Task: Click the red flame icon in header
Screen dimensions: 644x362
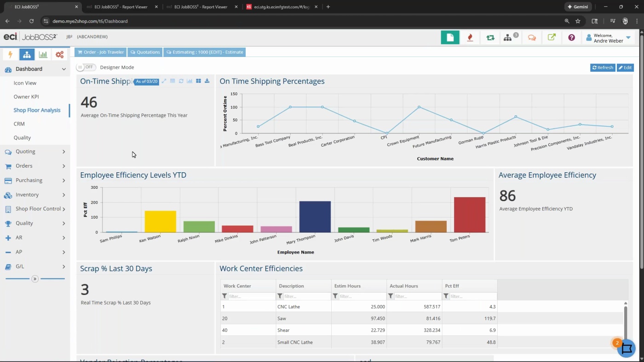Action: 470,38
